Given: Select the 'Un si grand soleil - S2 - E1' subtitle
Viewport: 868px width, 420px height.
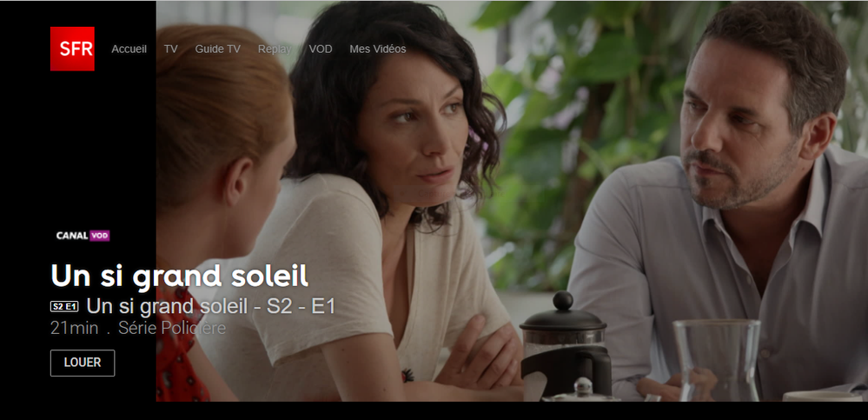Looking at the screenshot, I should [211, 306].
